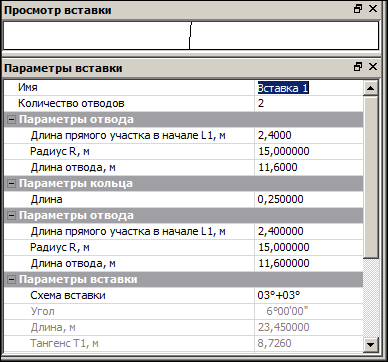Click the Параметры кольца Длина label
The width and height of the screenshot is (388, 362).
tap(46, 199)
